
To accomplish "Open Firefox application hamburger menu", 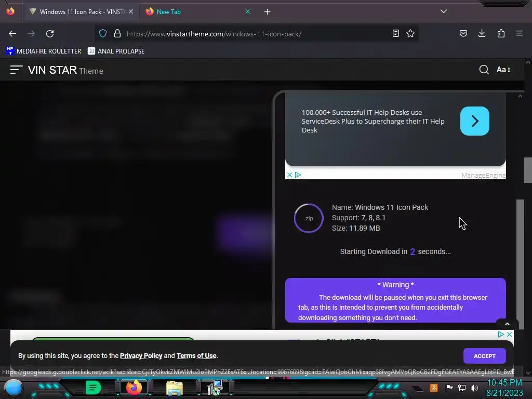I will 519,33.
